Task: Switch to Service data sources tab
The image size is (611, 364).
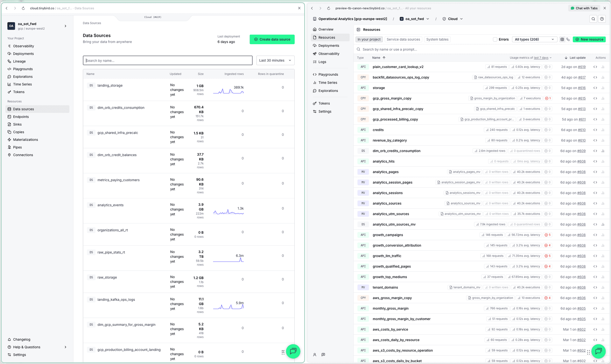Action: pyautogui.click(x=403, y=39)
